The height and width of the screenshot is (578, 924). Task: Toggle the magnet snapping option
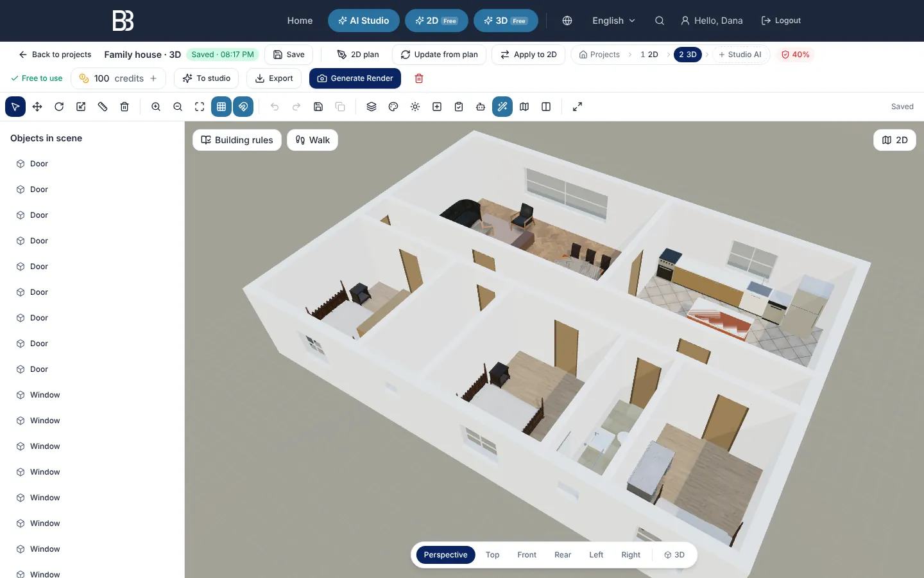tap(243, 107)
